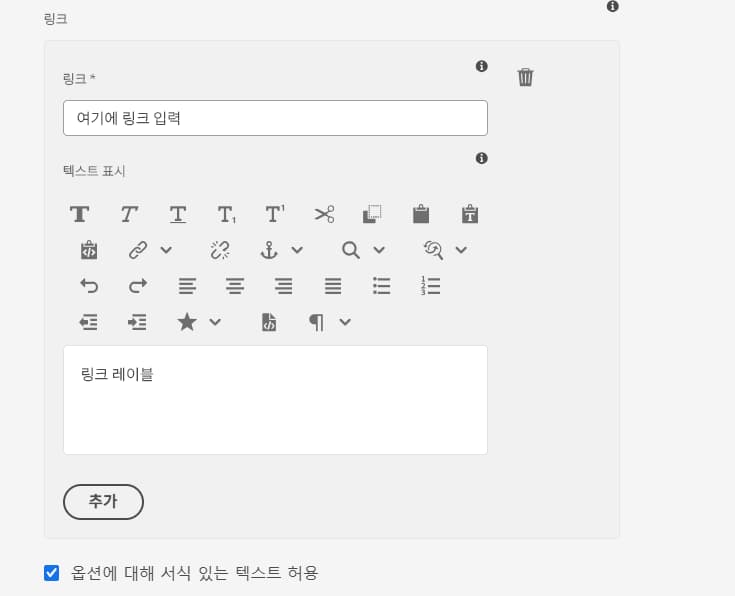This screenshot has height=596, width=735.
Task: Remove link with broken chain icon
Action: (220, 250)
